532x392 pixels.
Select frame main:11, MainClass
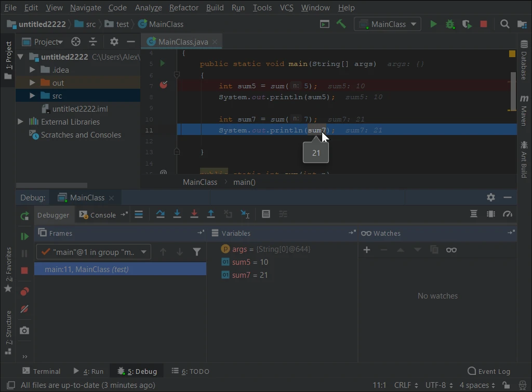click(x=120, y=269)
